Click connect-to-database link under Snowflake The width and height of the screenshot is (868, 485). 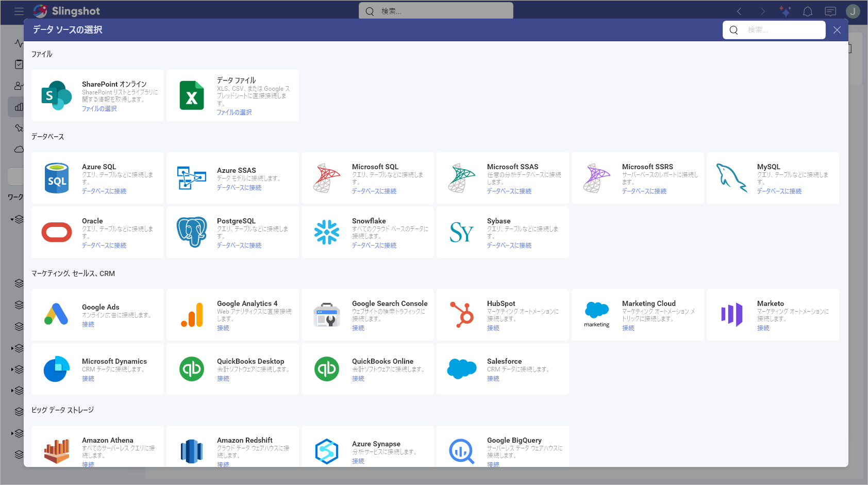coord(374,246)
